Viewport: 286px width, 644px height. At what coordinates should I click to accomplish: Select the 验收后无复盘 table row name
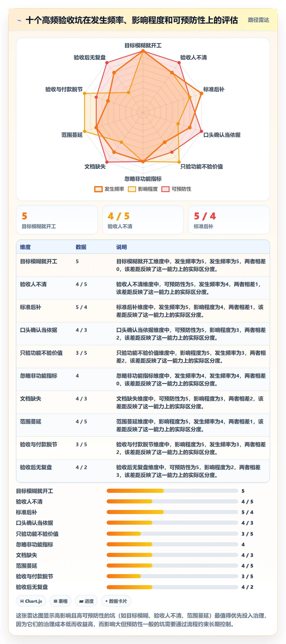tap(36, 467)
